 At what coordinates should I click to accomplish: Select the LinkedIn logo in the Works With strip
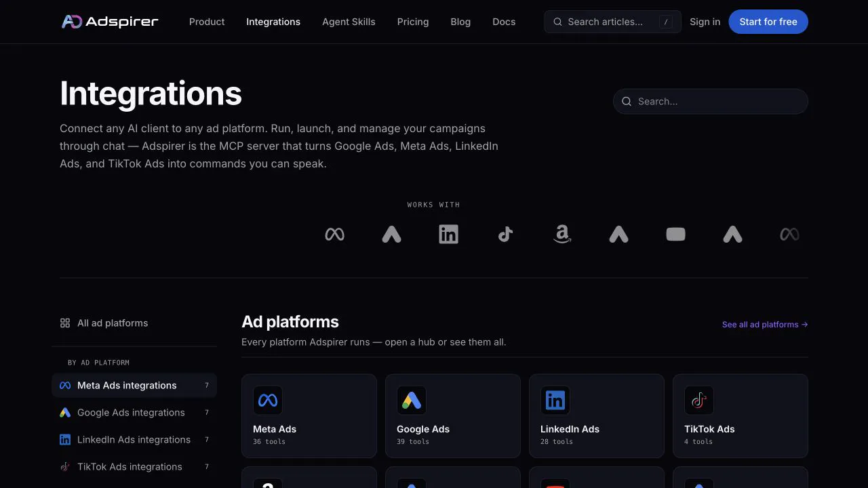(448, 235)
